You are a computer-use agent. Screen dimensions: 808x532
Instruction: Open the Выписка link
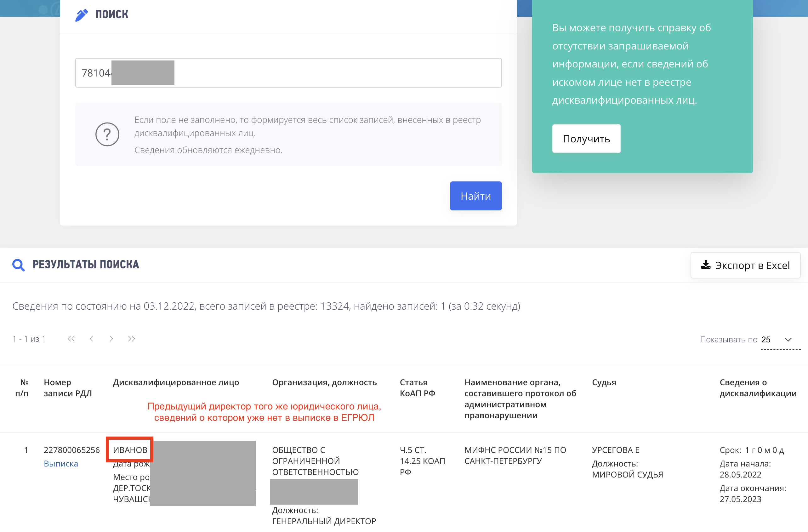click(x=61, y=463)
